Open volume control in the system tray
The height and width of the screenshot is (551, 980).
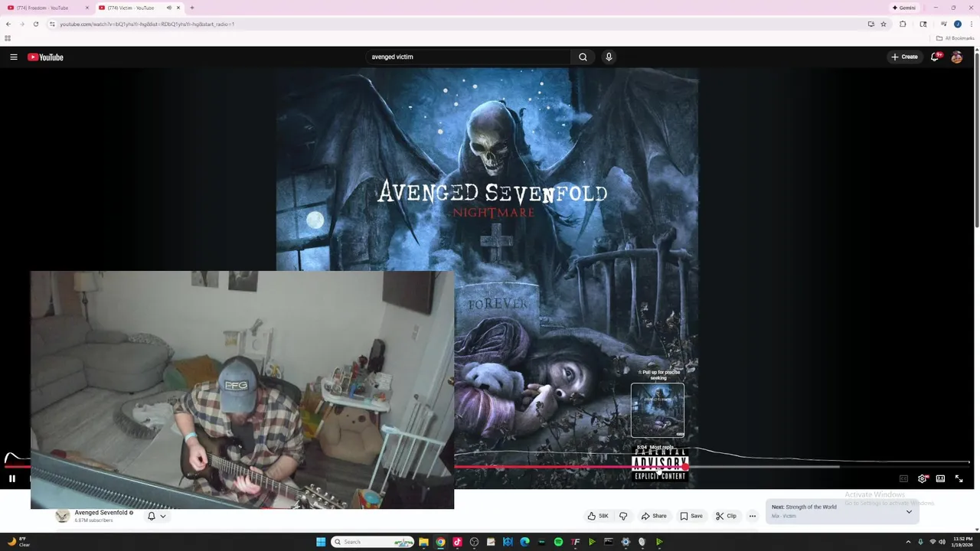942,542
